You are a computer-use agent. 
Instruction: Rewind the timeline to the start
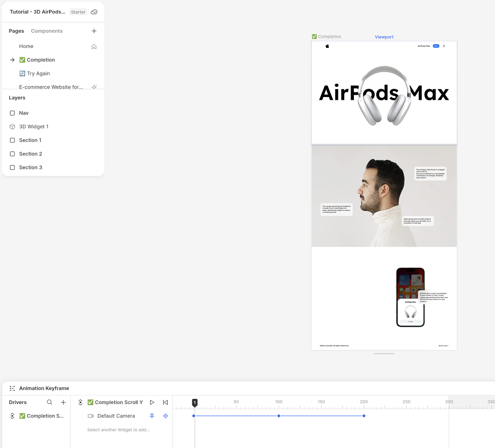click(x=166, y=402)
